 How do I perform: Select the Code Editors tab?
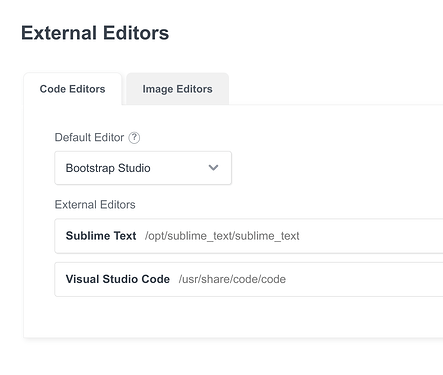coord(72,89)
